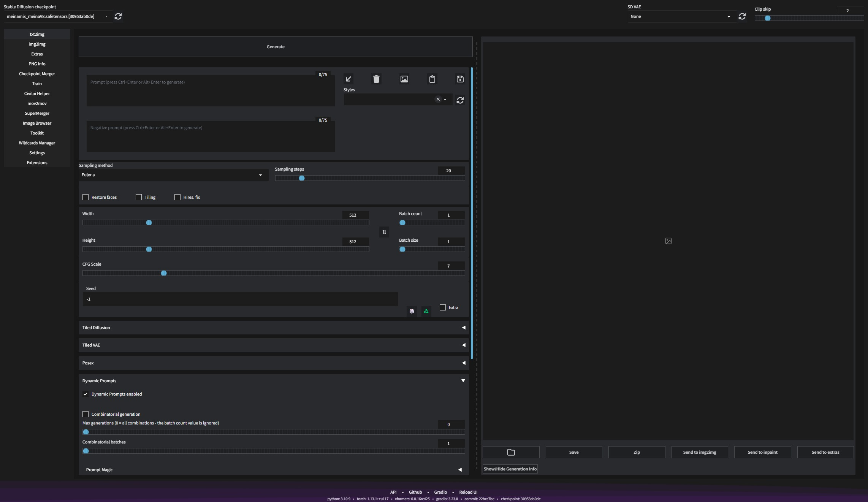Click the arrow icon that reads last generation parameters
This screenshot has height=502, width=868.
(348, 79)
